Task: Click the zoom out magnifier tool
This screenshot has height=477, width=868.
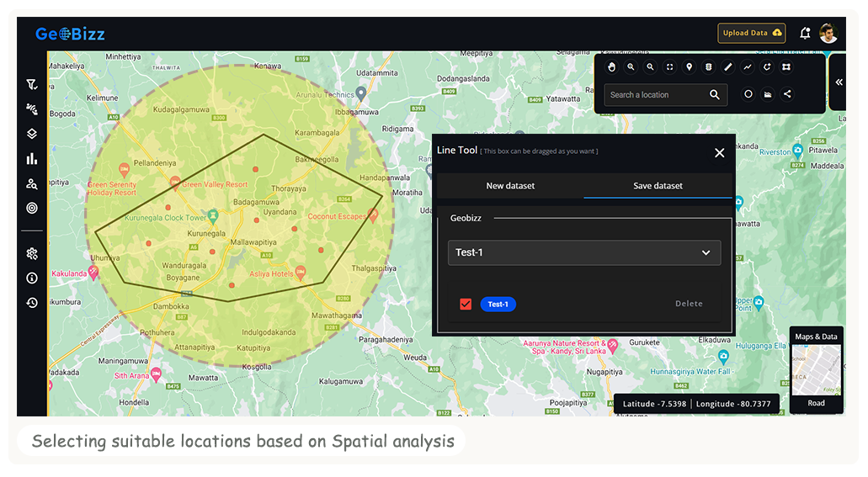Action: 651,67
